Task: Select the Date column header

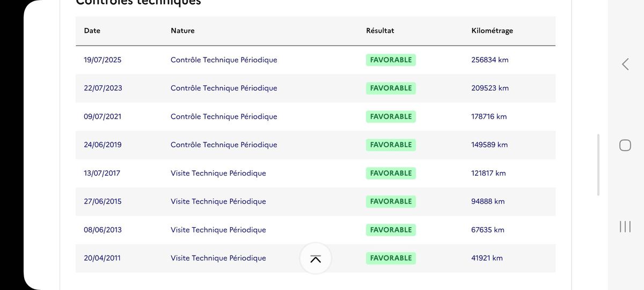Action: [x=92, y=31]
